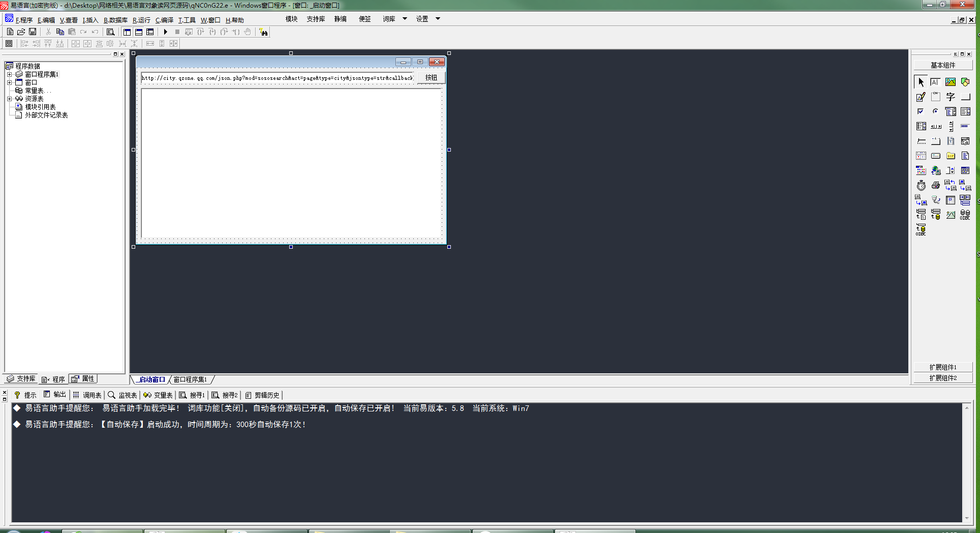
Task: Expand the 资源表 tree node
Action: (9, 99)
